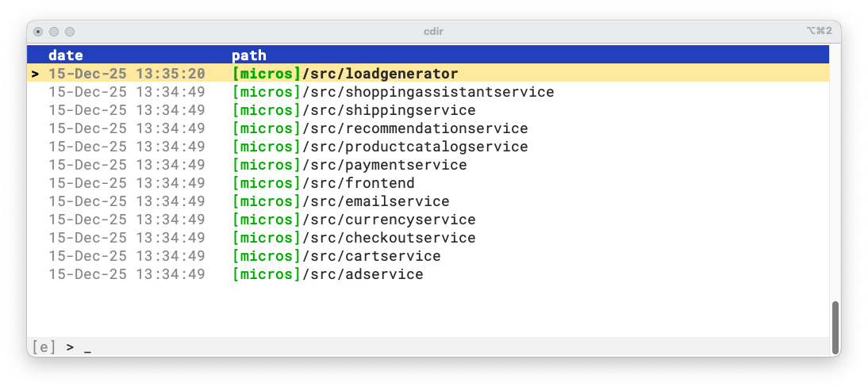Select the /src/shoppingassistantservice path
The image size is (868, 390).
click(x=428, y=92)
